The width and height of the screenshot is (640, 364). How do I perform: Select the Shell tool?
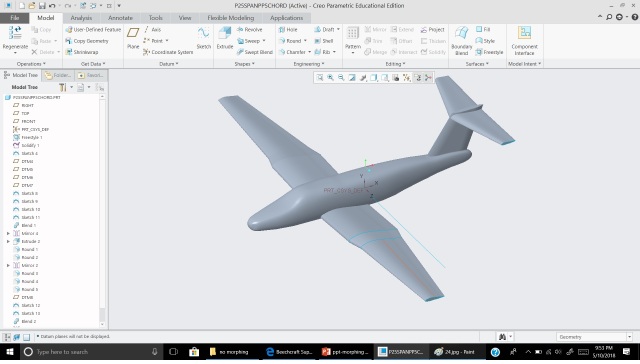tap(324, 41)
